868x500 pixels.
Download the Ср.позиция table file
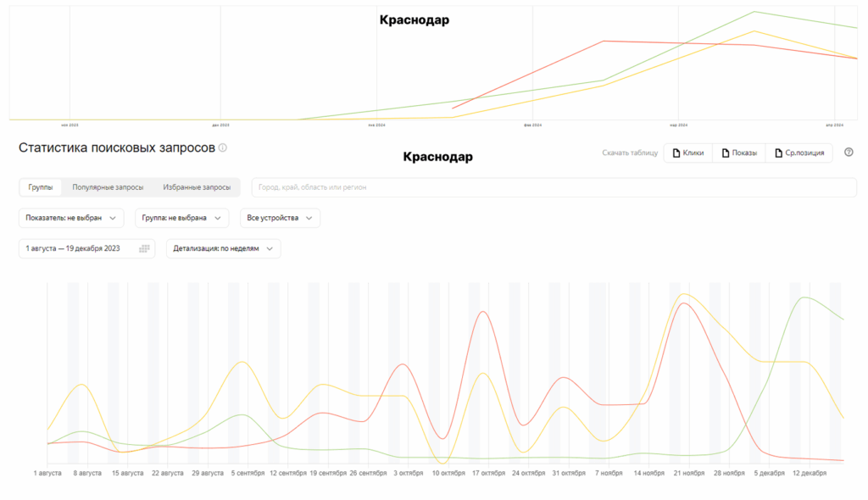(x=798, y=153)
